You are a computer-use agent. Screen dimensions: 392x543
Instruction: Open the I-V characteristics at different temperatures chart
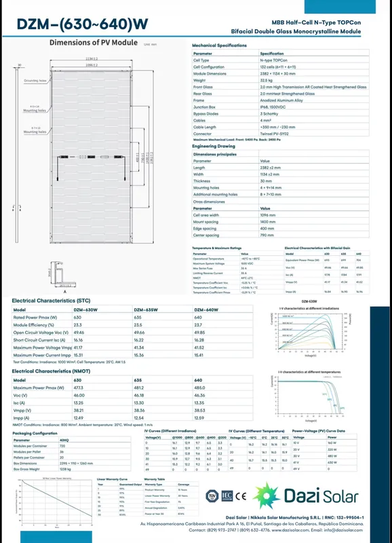(309, 396)
